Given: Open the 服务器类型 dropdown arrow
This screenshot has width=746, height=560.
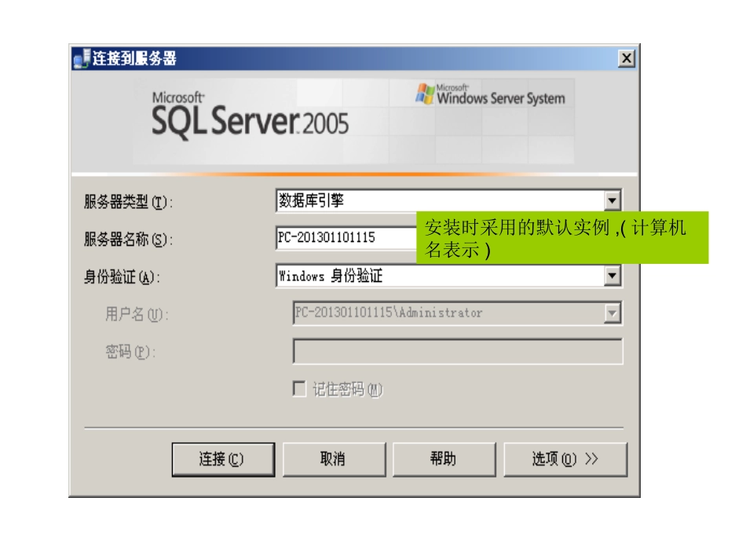Looking at the screenshot, I should click(x=613, y=200).
